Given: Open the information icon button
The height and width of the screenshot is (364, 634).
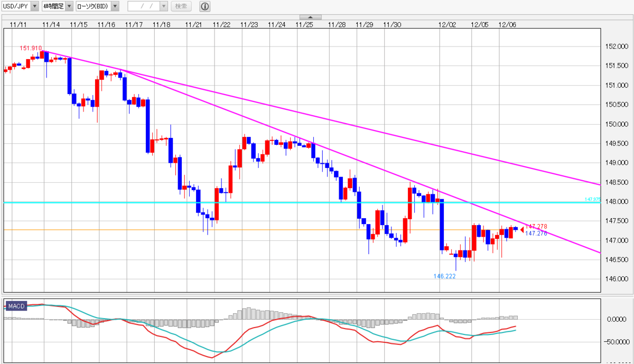Looking at the screenshot, I should 204,6.
